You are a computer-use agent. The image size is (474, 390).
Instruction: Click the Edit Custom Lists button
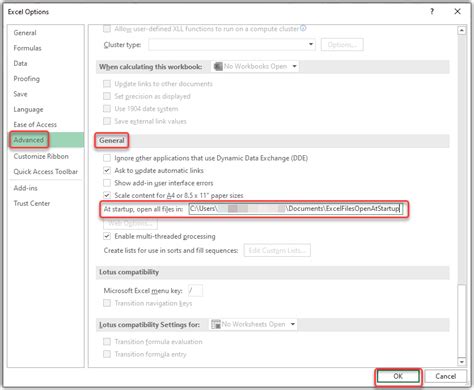277,250
